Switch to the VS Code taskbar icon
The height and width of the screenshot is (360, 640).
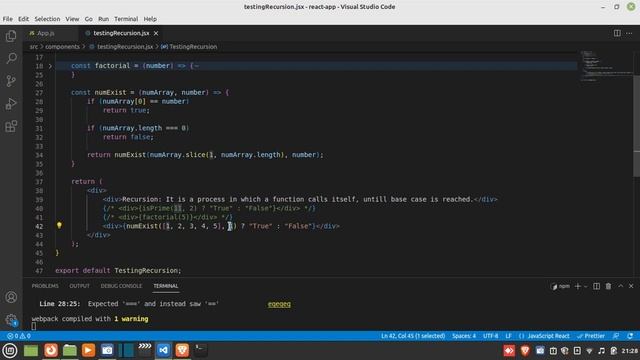164,350
